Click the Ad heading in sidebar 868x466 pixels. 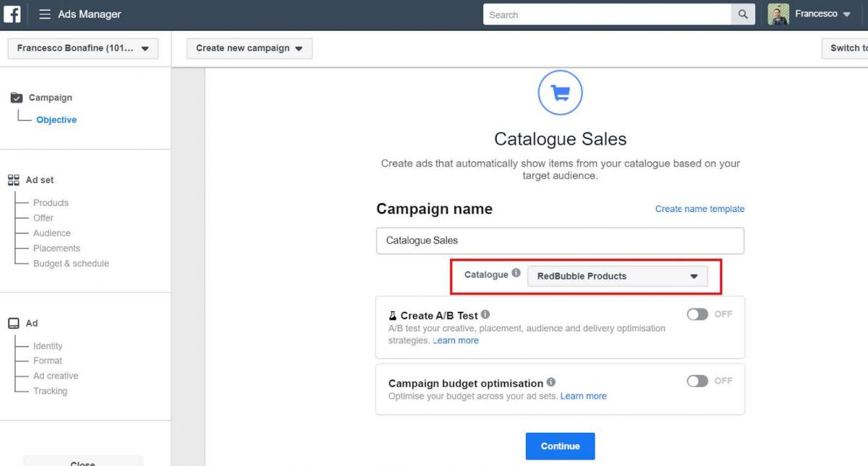[x=32, y=323]
